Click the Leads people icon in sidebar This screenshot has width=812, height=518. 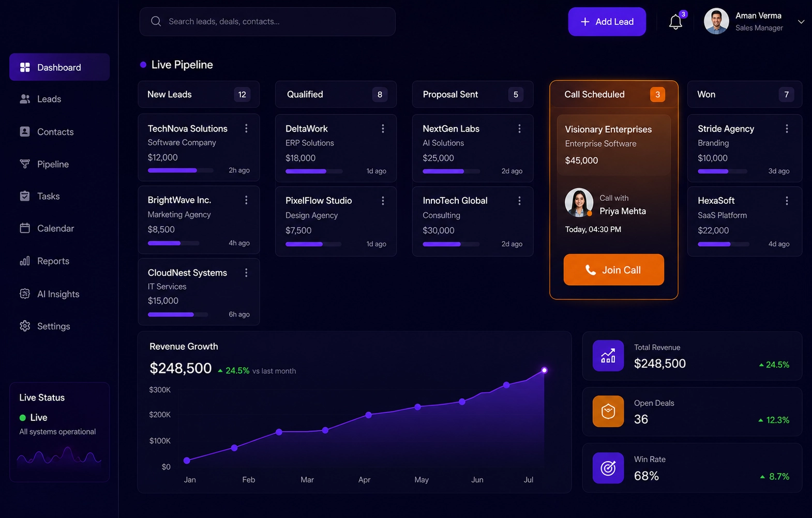click(25, 99)
